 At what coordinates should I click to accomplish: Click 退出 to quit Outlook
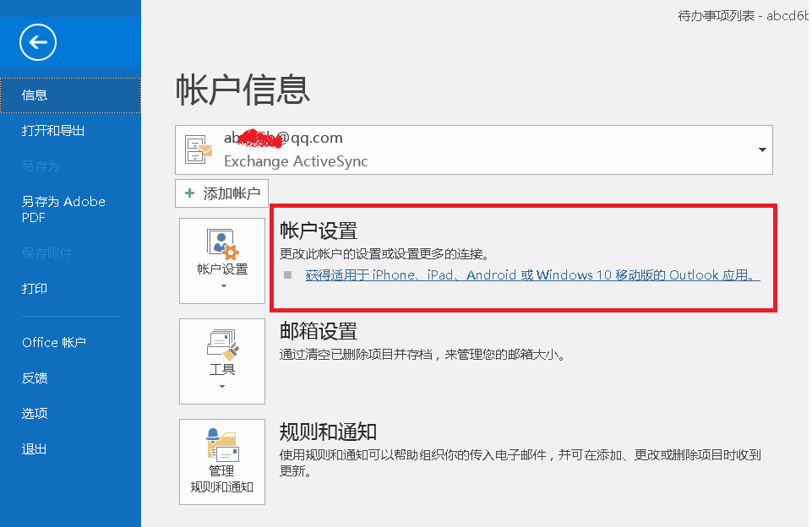[x=35, y=448]
